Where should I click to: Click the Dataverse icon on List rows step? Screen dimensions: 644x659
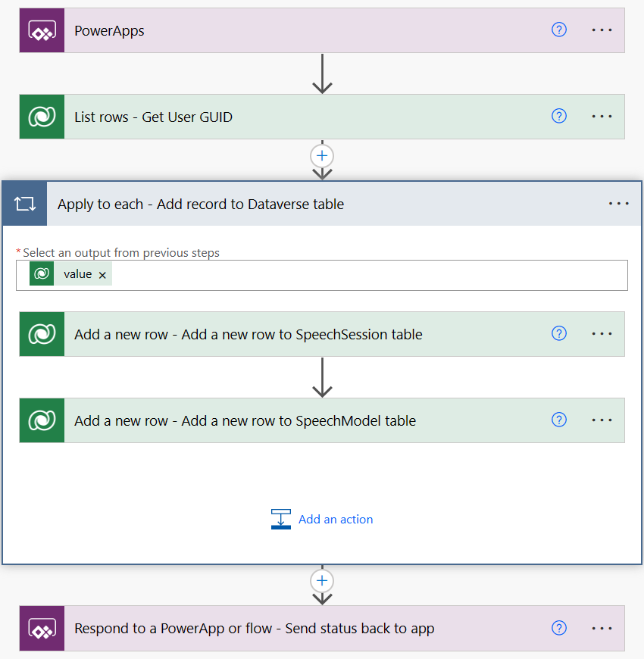[42, 117]
